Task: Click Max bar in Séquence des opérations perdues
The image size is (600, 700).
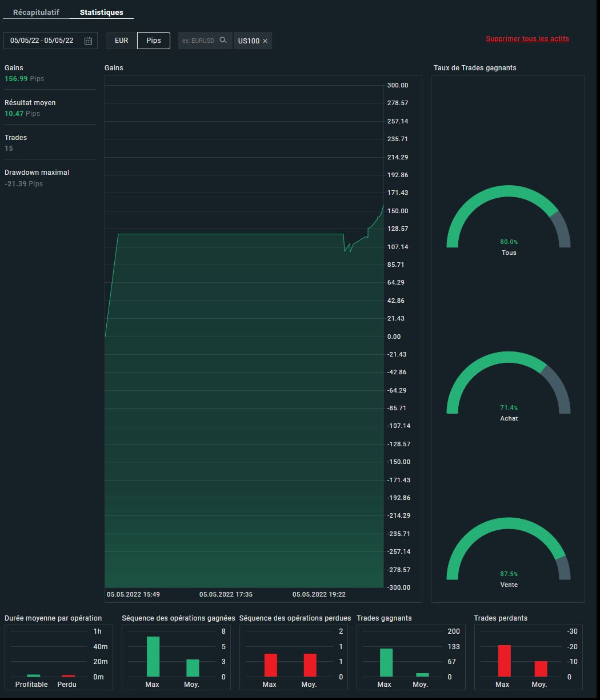Action: (x=270, y=666)
